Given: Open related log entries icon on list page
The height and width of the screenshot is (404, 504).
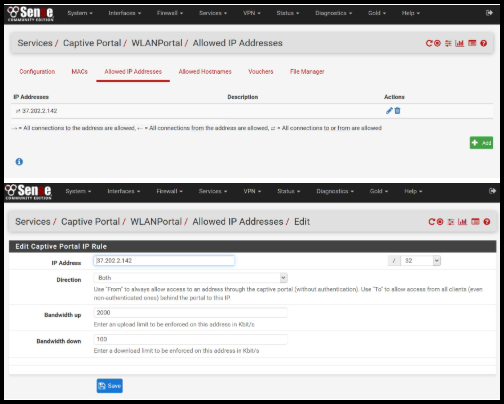Looking at the screenshot, I should 472,43.
